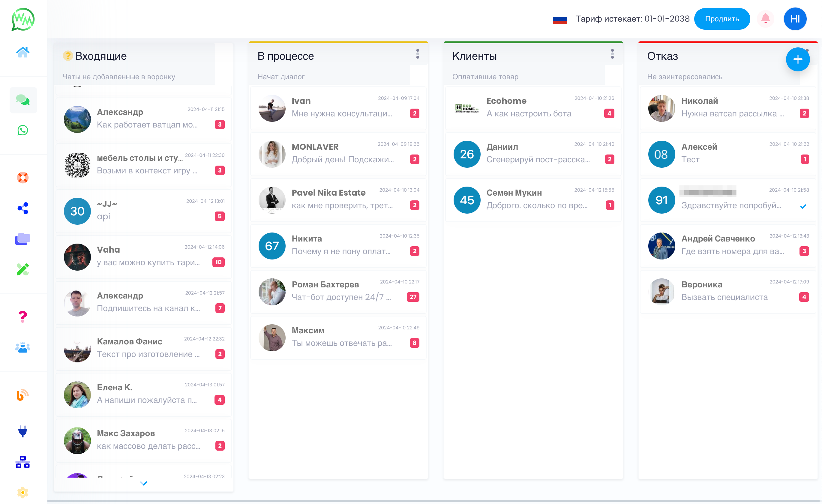
Task: Click the plug integrations icon
Action: pyautogui.click(x=23, y=431)
